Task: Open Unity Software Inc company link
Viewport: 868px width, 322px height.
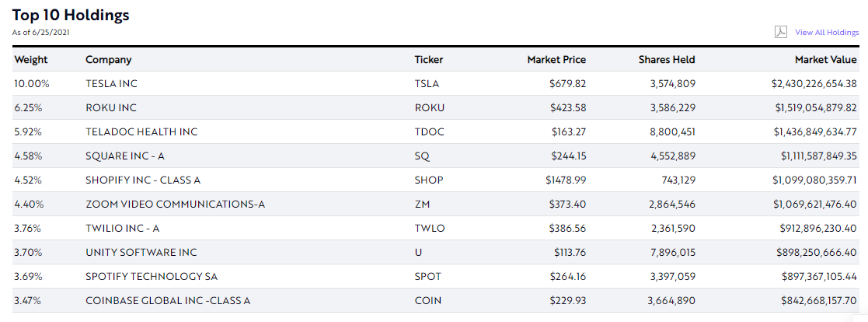Action: click(x=141, y=252)
